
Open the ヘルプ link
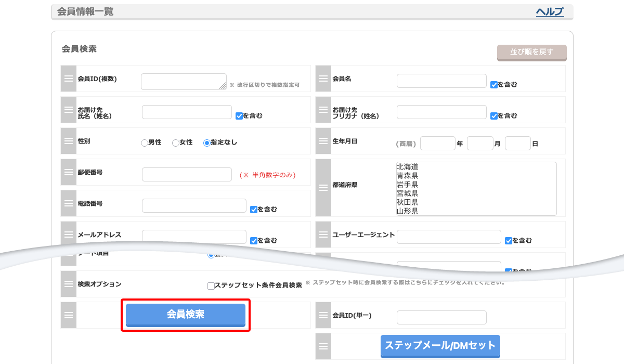point(550,12)
